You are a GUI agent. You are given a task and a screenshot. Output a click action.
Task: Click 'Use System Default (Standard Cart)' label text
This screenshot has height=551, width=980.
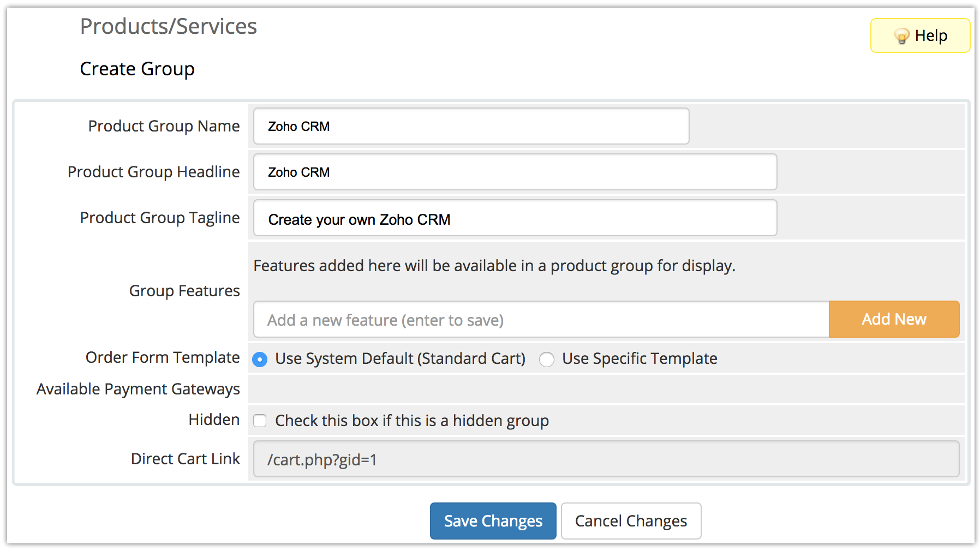point(401,358)
